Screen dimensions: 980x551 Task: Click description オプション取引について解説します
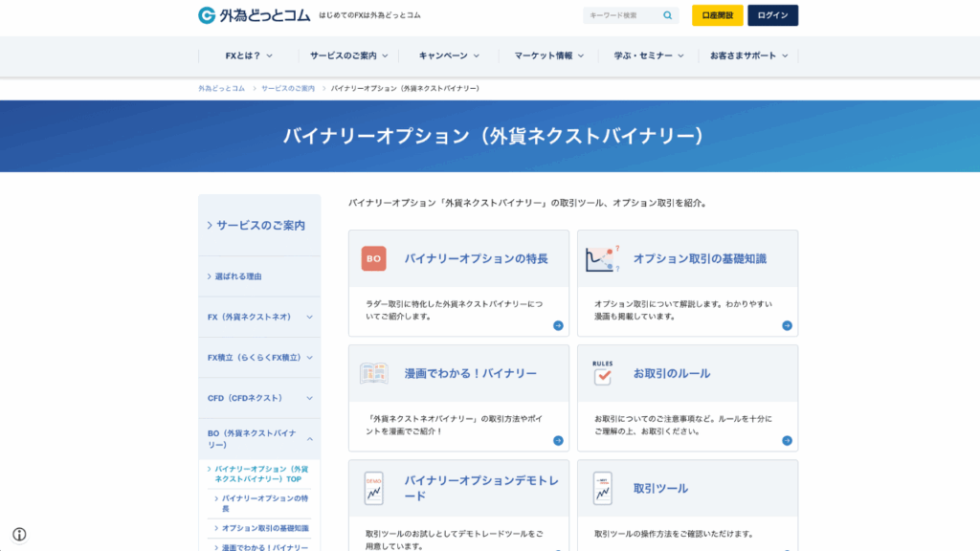tap(683, 310)
